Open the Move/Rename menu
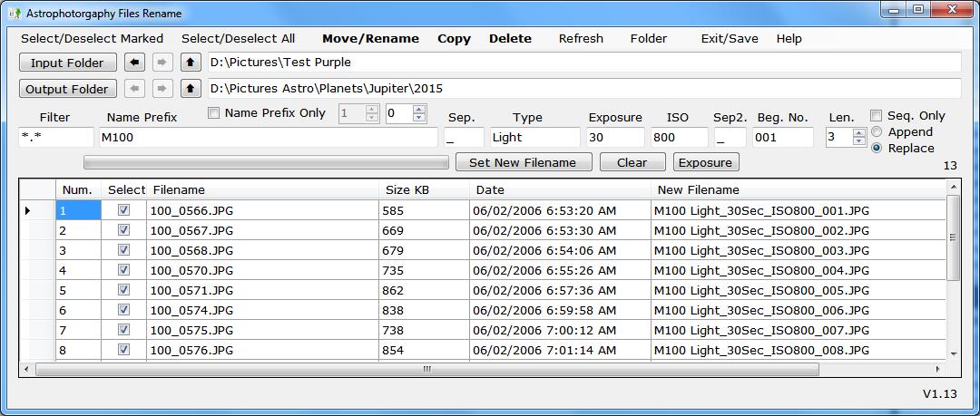 (x=370, y=39)
